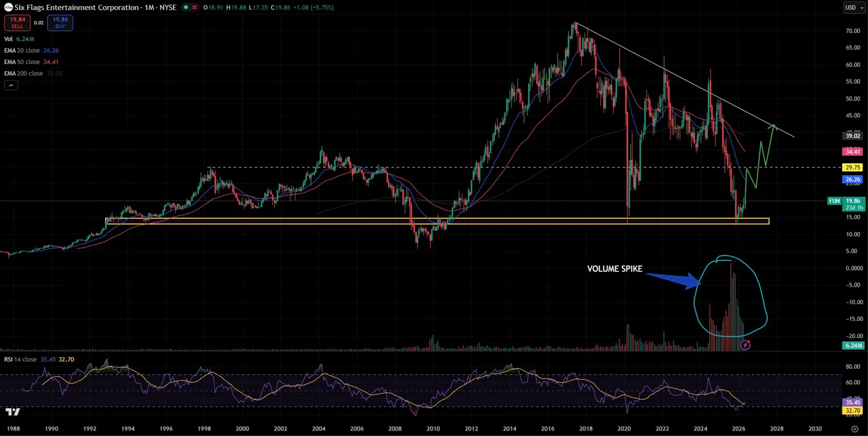868x436 pixels.
Task: Click the 2018 year label
Action: click(586, 429)
